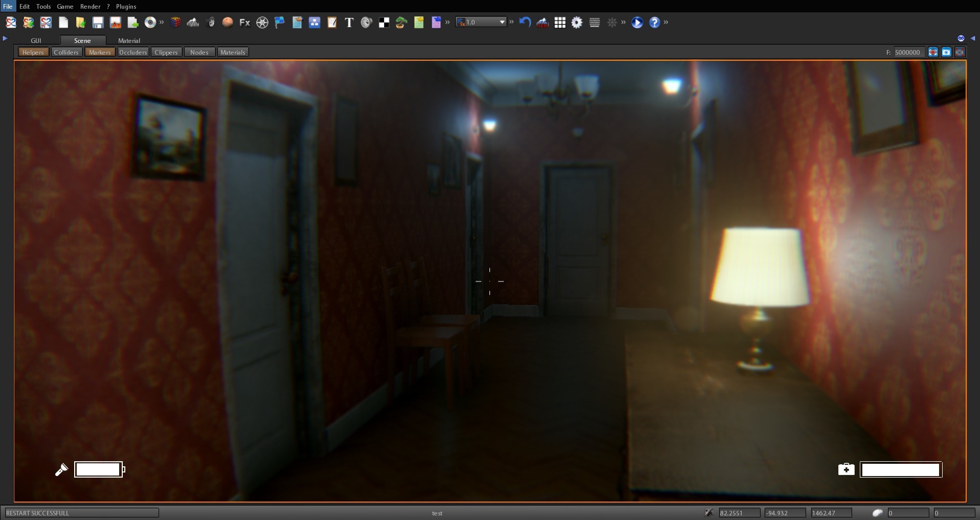980x520 pixels.
Task: Toggle the Markers display mode
Action: click(99, 52)
